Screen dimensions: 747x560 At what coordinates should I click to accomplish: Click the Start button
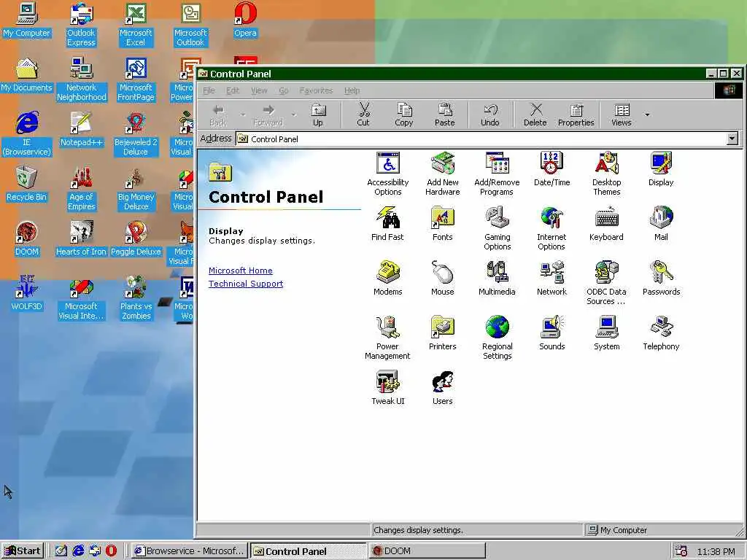click(23, 551)
